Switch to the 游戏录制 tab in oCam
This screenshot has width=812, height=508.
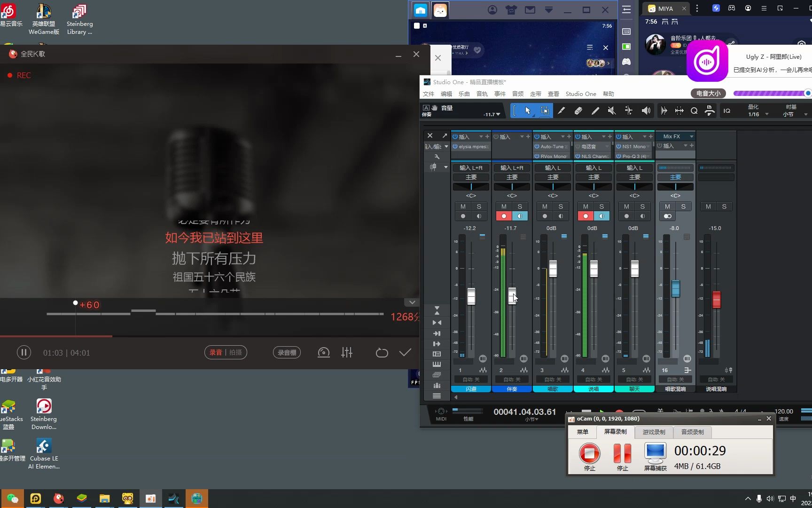point(654,432)
